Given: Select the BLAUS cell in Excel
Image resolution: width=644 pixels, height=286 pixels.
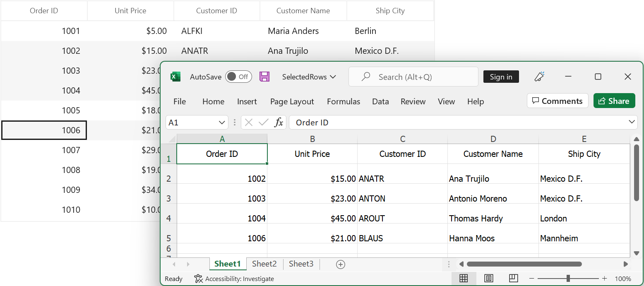Looking at the screenshot, I should tap(403, 234).
